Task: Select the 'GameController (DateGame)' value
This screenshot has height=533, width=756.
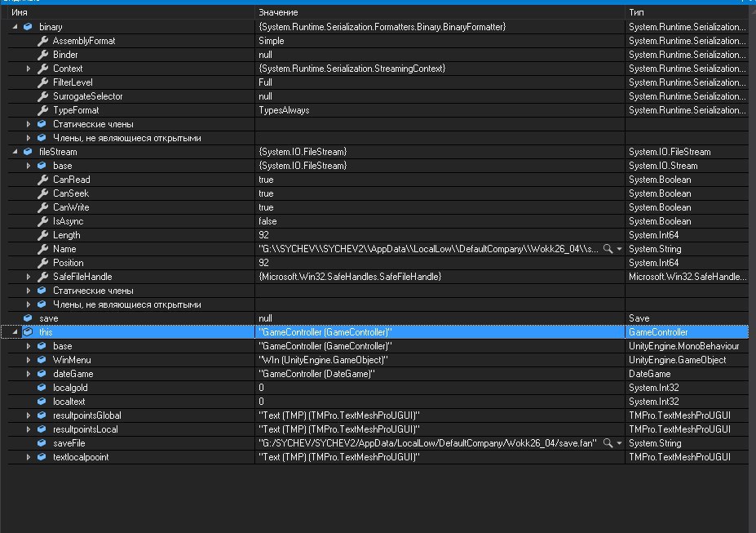Action: 316,374
